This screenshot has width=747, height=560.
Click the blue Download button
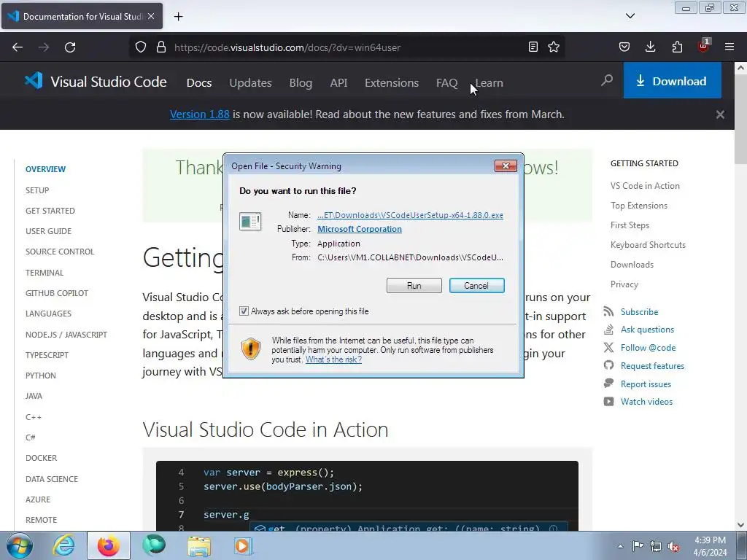[672, 81]
